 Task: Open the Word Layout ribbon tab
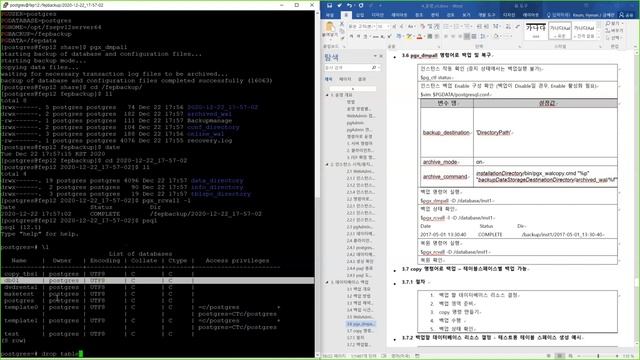[x=399, y=15]
